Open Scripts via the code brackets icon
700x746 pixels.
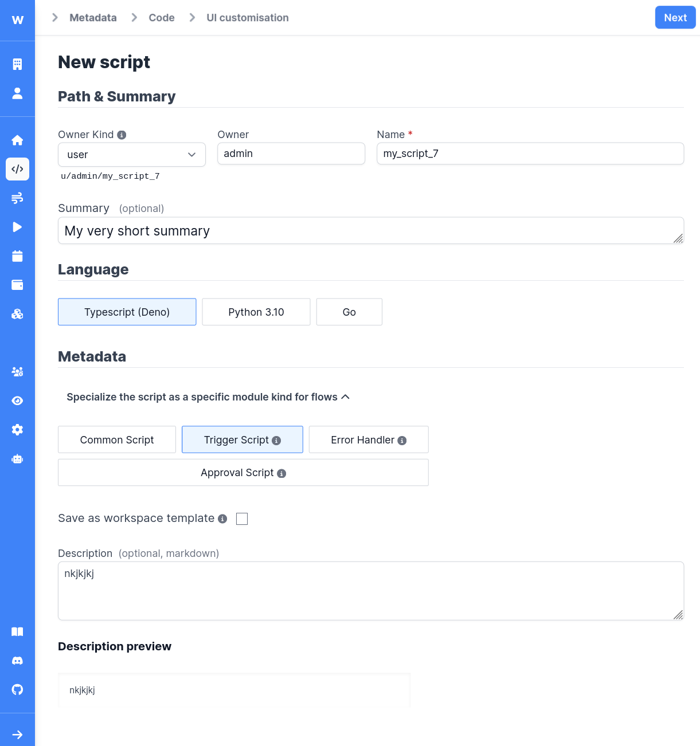click(x=17, y=169)
